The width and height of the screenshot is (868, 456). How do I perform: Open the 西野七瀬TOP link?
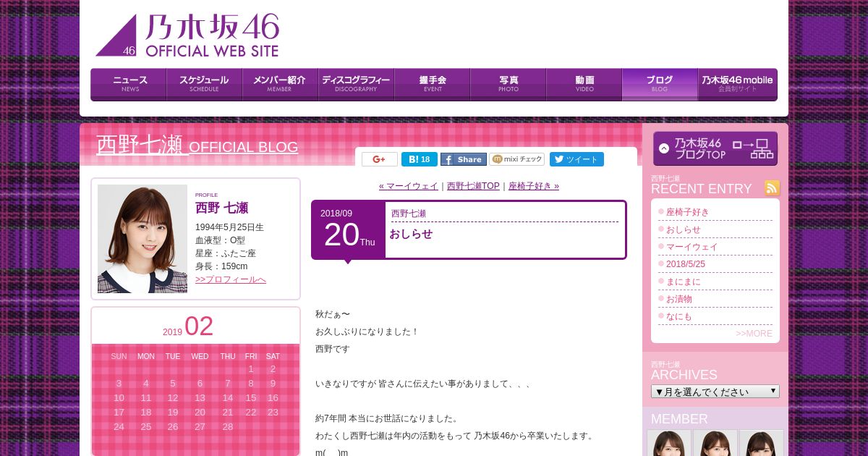473,186
